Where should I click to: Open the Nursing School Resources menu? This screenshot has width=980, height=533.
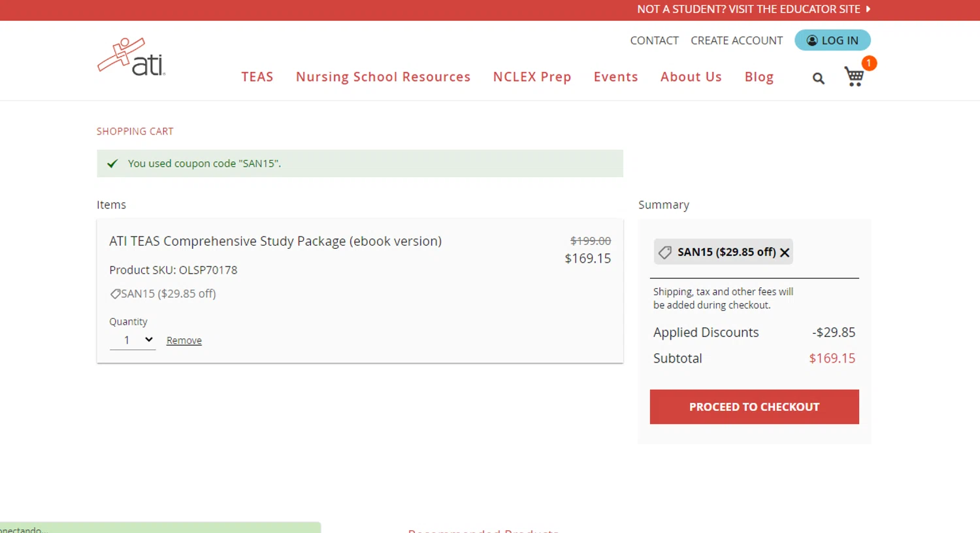pyautogui.click(x=383, y=77)
